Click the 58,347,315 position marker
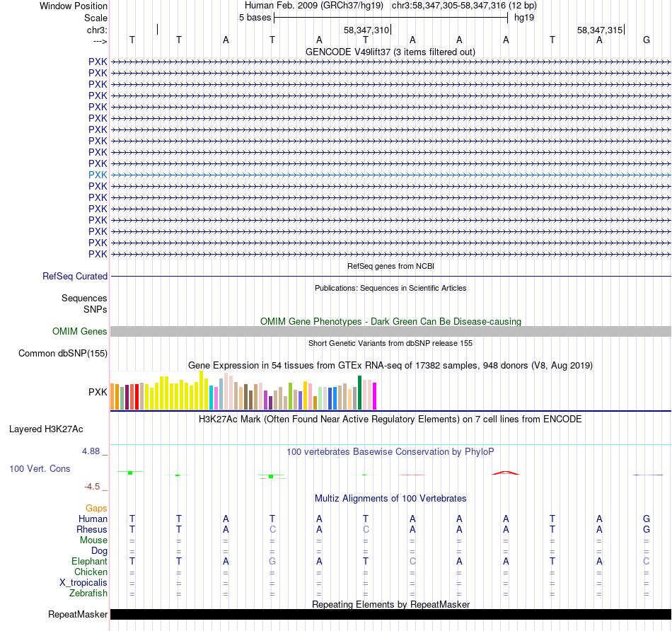 click(600, 30)
